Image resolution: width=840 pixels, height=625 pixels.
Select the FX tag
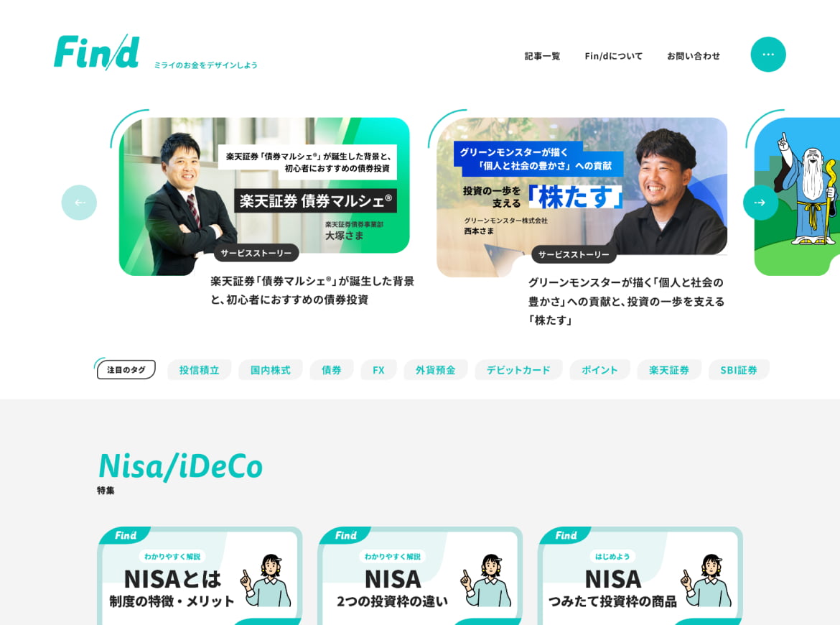(378, 370)
